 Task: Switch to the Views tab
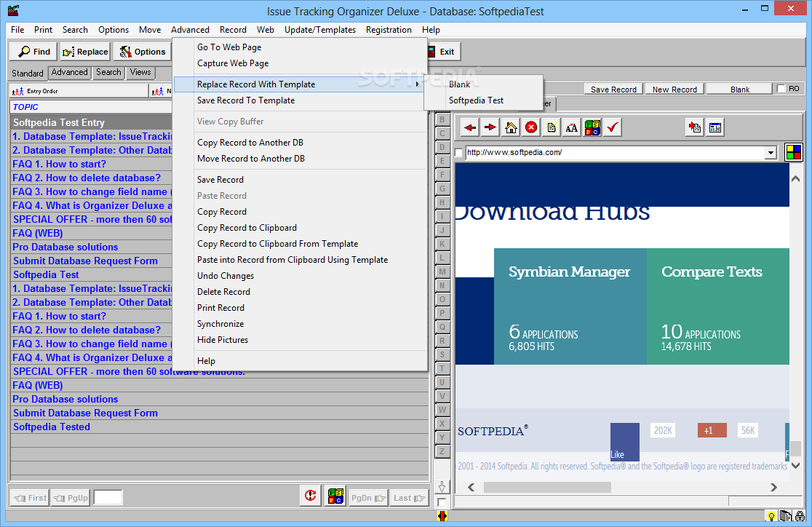pos(140,73)
